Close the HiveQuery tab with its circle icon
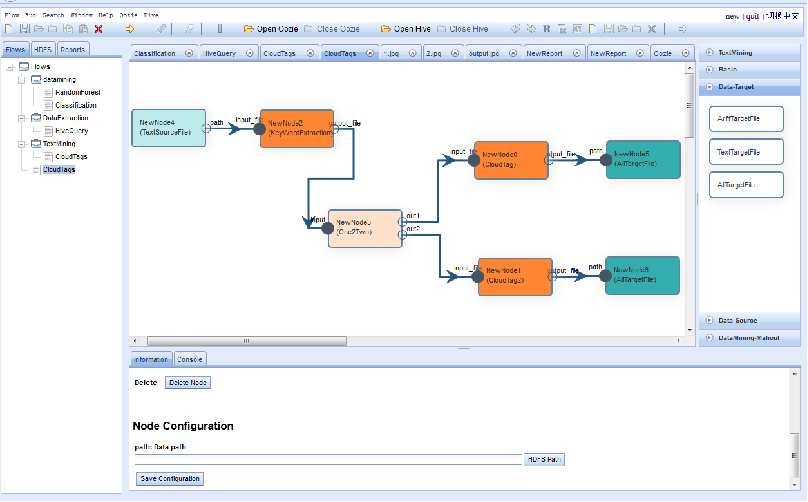This screenshot has width=808, height=502. tap(249, 53)
